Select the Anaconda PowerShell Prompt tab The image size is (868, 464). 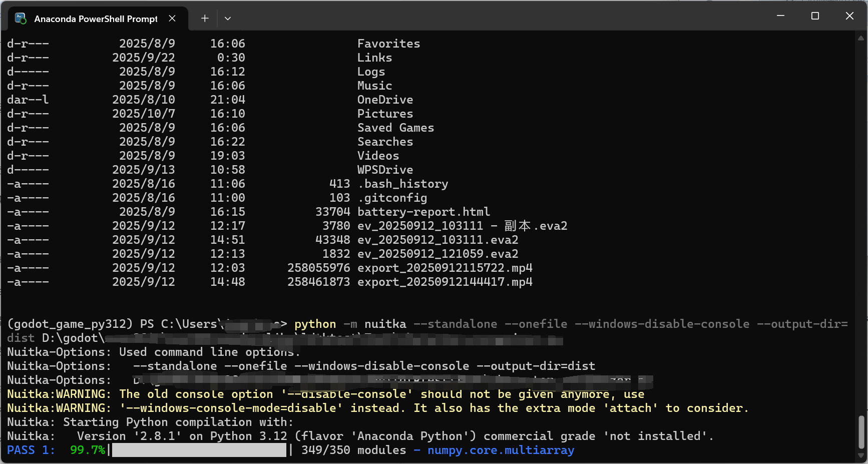(98, 19)
